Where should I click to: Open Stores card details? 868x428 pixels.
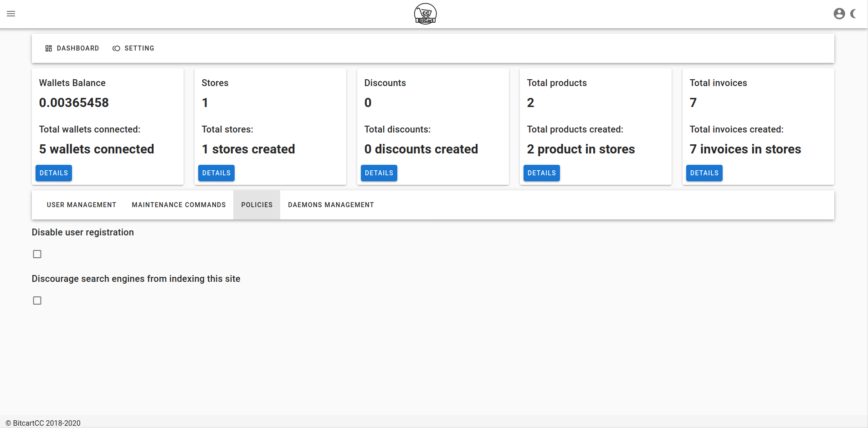pos(216,173)
